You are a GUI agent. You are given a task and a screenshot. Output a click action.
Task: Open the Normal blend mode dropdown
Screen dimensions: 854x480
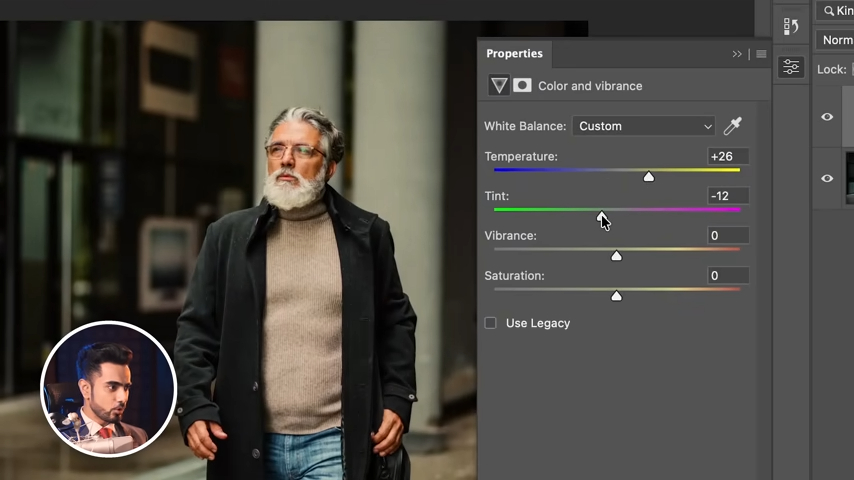835,40
